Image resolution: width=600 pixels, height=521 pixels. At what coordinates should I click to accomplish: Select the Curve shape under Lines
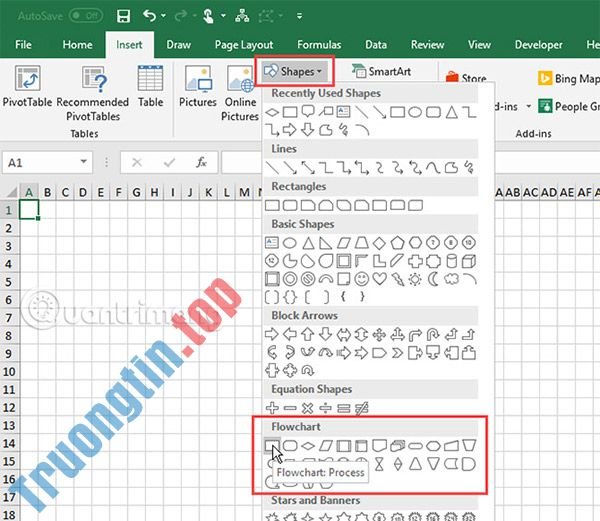click(433, 168)
